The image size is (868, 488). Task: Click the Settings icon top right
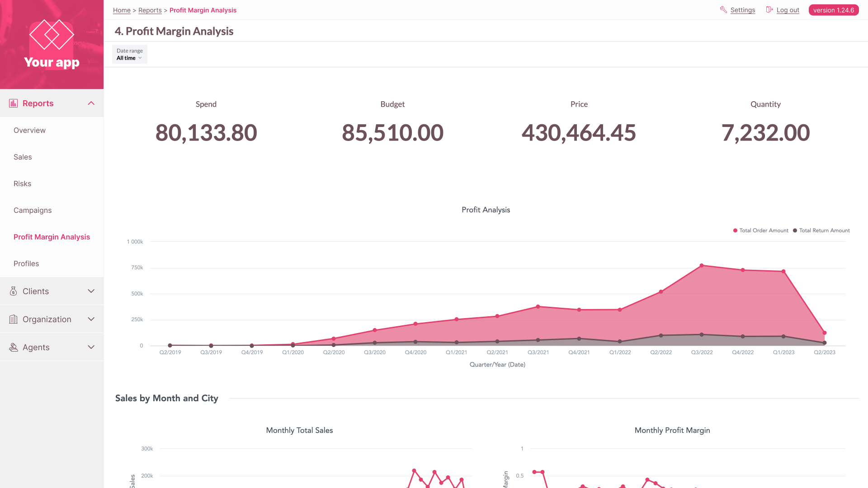723,10
